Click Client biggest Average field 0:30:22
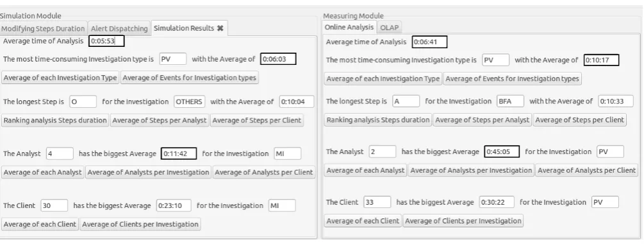The image size is (644, 244). [x=497, y=202]
